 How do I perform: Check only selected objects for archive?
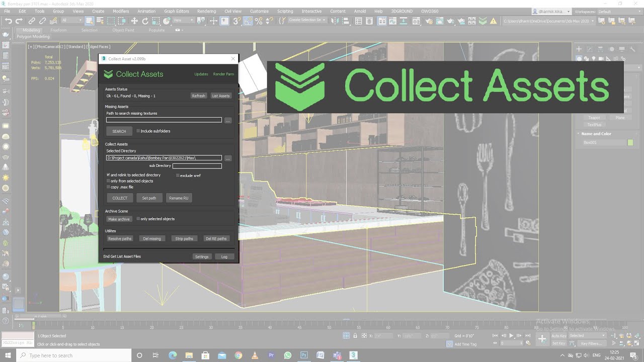click(138, 219)
